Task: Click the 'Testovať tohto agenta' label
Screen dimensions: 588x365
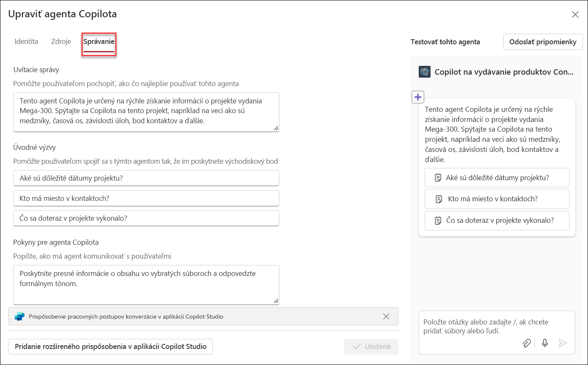Action: click(x=445, y=42)
